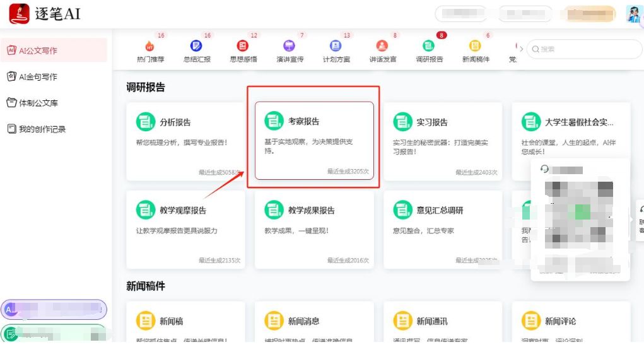Click the 逐笔AI logo icon
This screenshot has width=644, height=347.
pyautogui.click(x=20, y=13)
